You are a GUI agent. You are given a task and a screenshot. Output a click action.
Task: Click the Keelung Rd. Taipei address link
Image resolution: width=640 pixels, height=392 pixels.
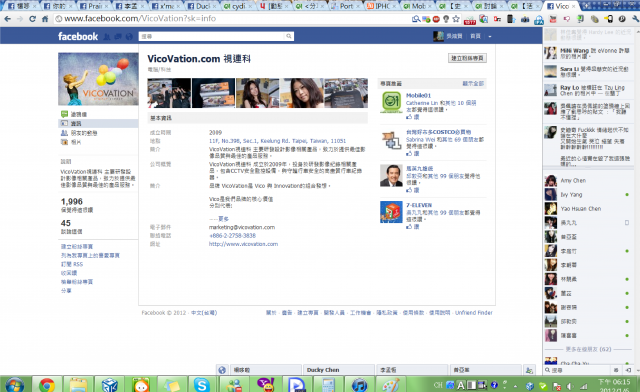tap(277, 141)
